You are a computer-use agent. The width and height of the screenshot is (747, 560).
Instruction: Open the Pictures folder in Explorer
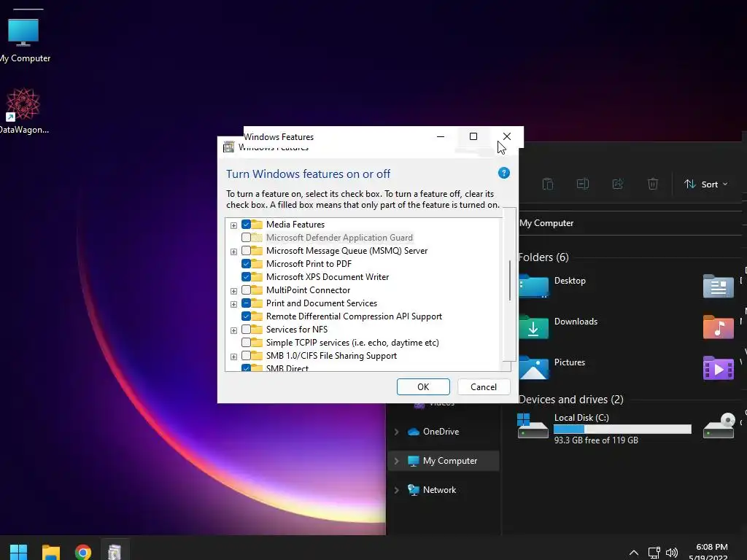[553, 367]
